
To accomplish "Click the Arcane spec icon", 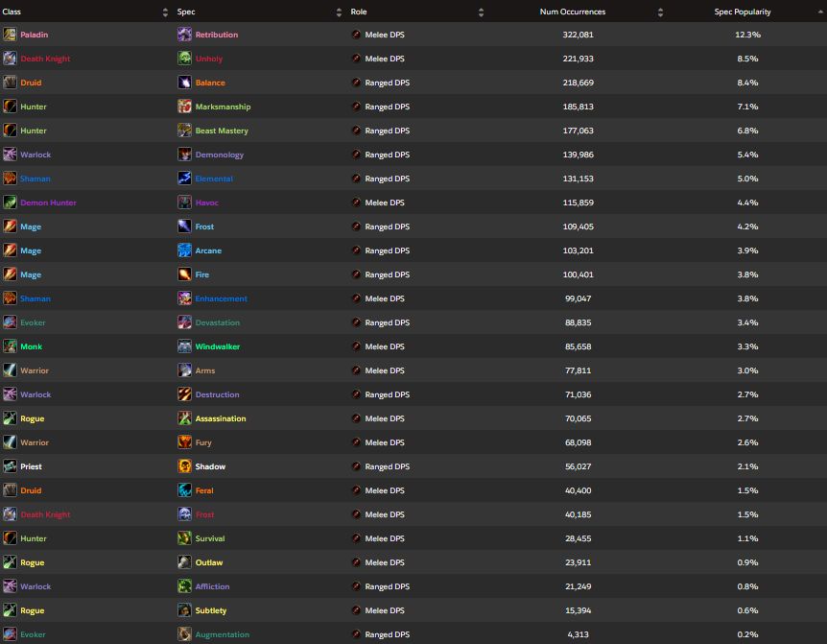I will [184, 250].
